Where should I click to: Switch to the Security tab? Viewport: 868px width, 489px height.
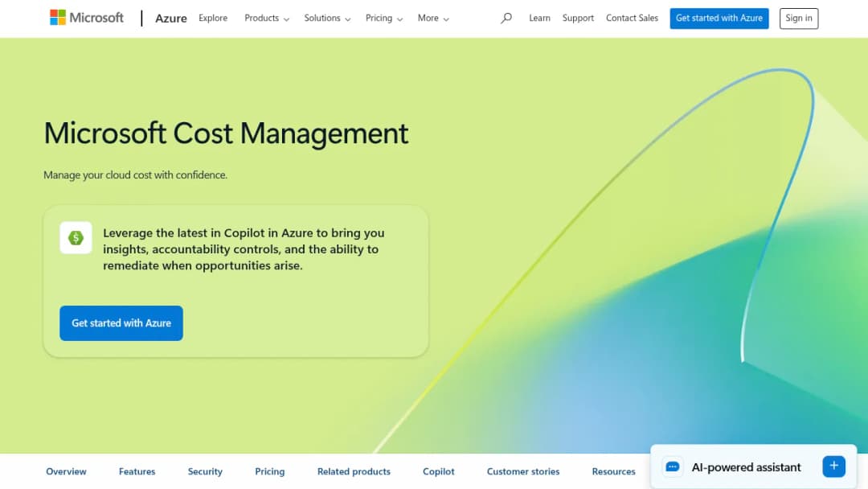tap(205, 471)
